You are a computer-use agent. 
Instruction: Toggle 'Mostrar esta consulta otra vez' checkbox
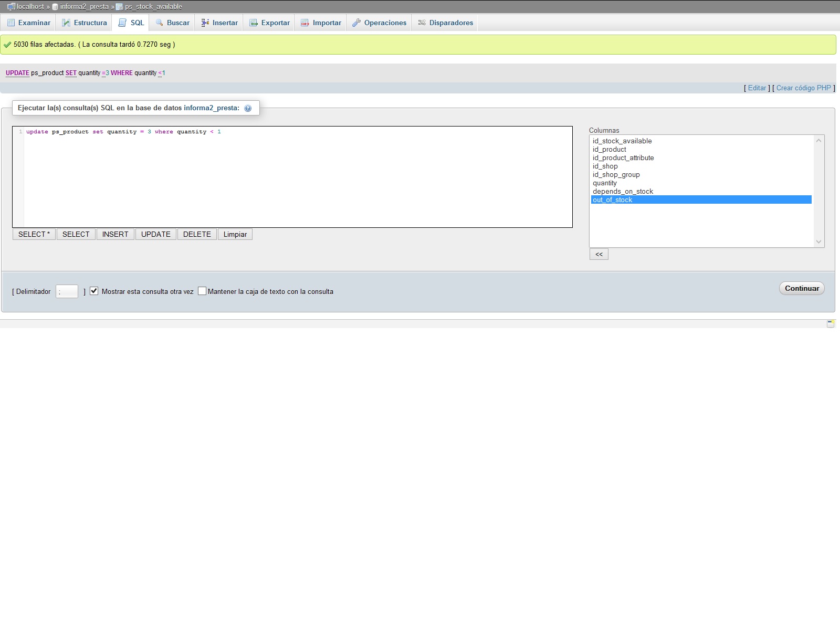coord(94,291)
